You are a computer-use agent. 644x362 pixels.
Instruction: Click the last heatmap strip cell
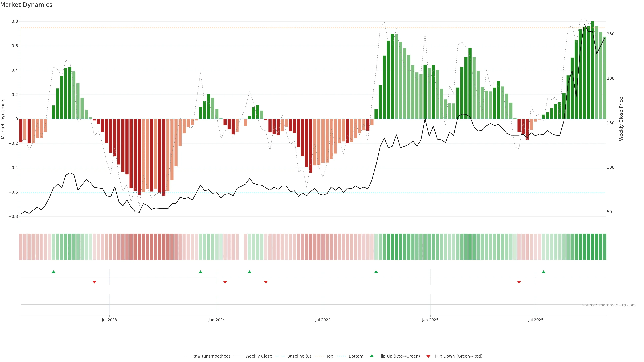coord(604,247)
